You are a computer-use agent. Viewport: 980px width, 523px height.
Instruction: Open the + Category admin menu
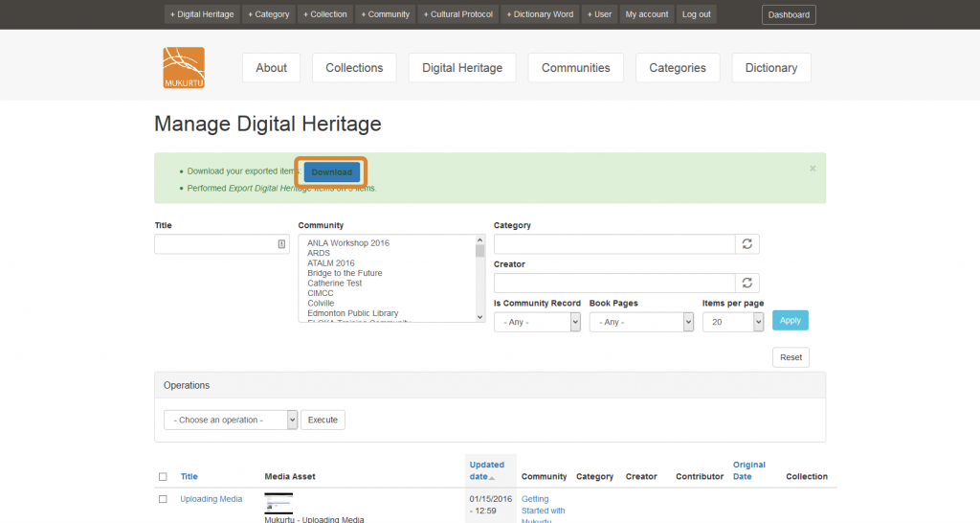(269, 14)
